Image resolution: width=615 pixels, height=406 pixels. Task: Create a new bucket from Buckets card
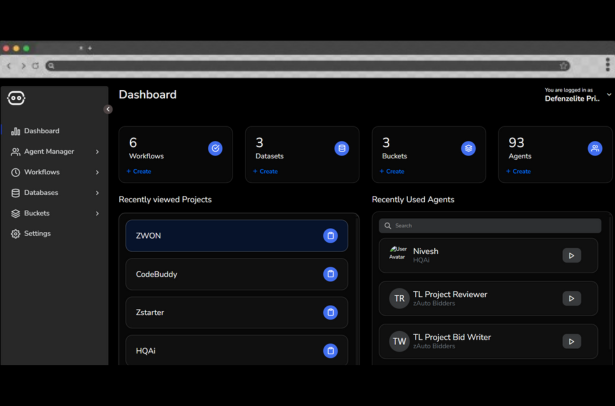click(x=392, y=171)
